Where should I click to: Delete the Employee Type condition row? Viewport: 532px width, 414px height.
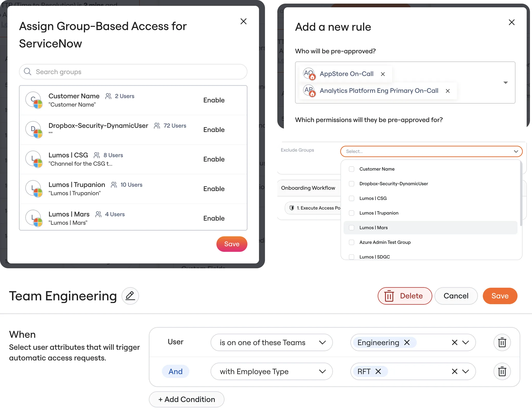tap(502, 371)
